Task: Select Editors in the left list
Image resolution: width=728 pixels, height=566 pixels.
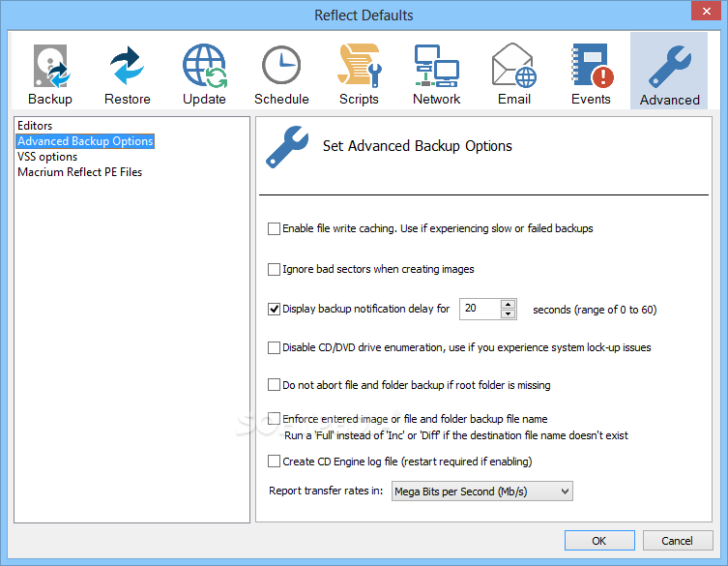Action: [35, 126]
